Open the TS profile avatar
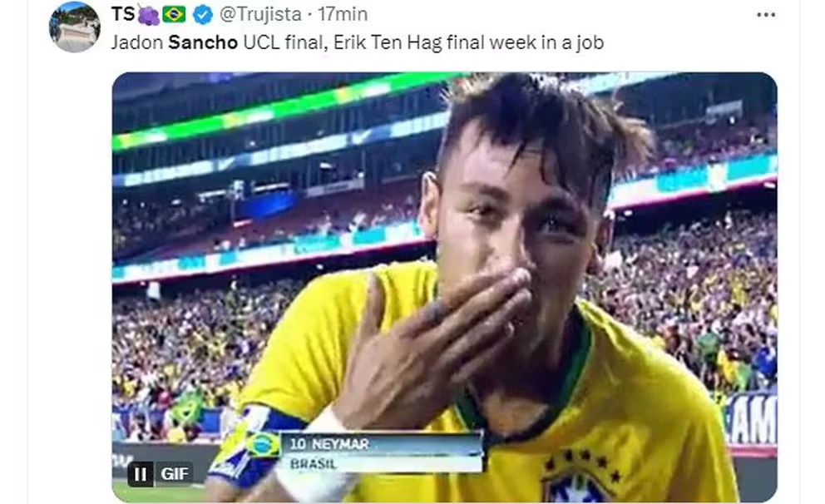 [x=74, y=27]
